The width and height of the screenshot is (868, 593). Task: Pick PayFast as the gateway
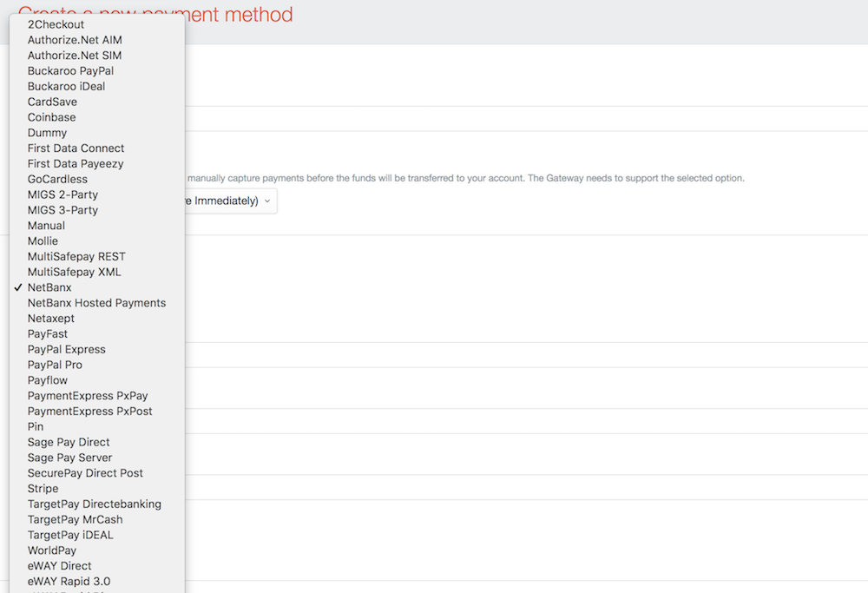point(97,334)
